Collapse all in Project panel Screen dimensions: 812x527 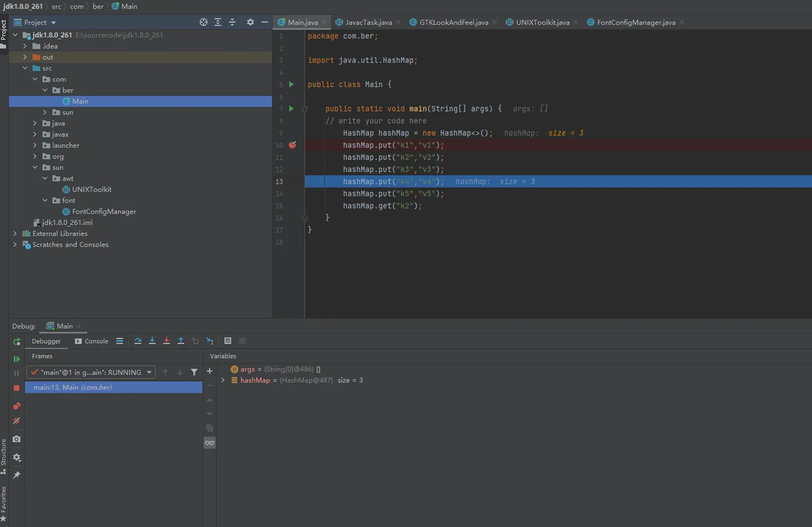click(233, 22)
